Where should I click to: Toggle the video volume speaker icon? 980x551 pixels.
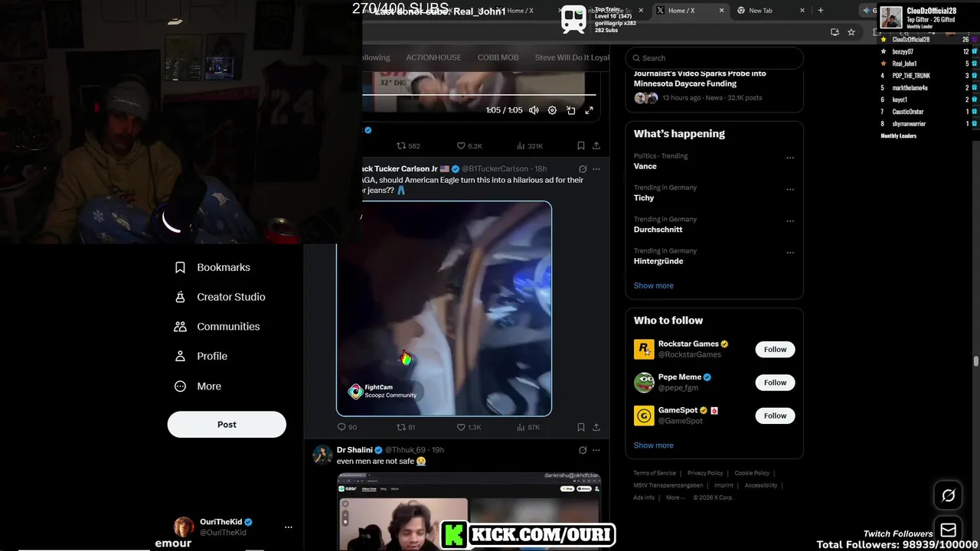pos(534,110)
